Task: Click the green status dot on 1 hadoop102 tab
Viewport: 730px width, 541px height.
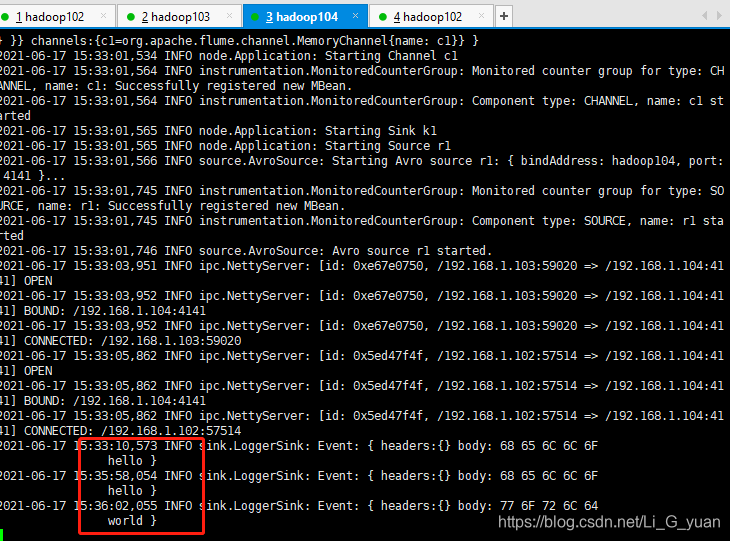Action: 5,17
